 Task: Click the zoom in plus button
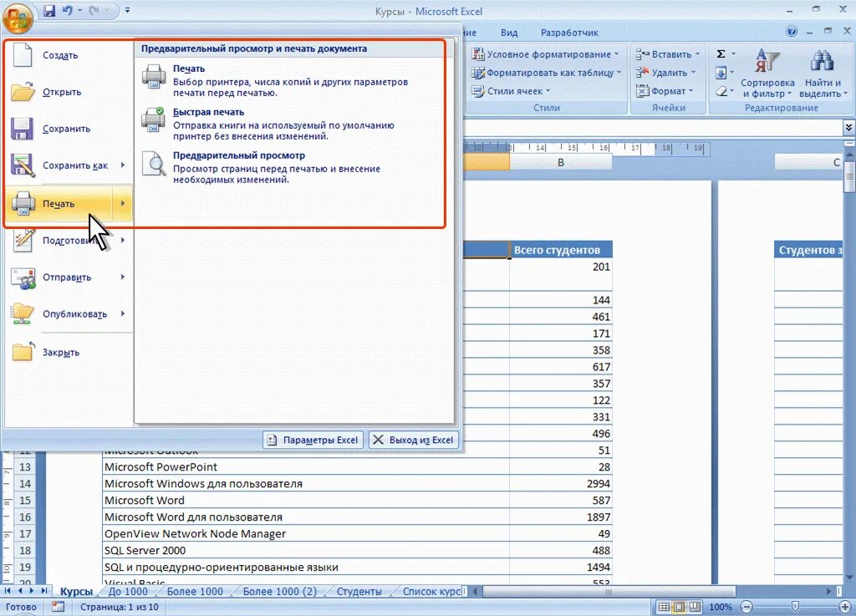[x=846, y=607]
